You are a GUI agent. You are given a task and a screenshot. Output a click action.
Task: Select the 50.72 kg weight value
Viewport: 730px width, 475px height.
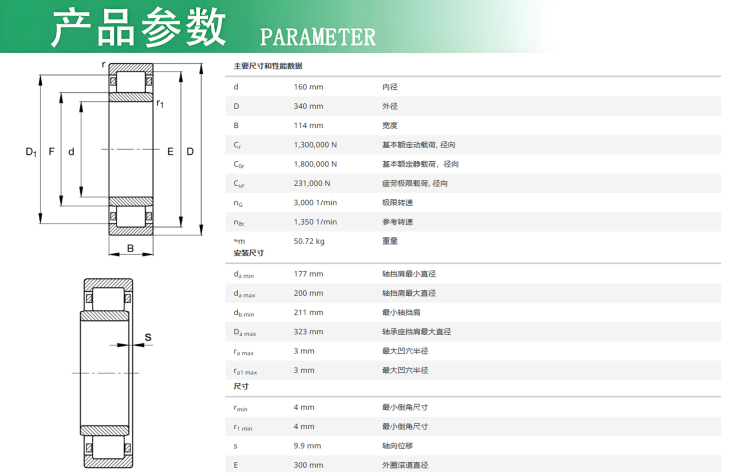click(309, 241)
